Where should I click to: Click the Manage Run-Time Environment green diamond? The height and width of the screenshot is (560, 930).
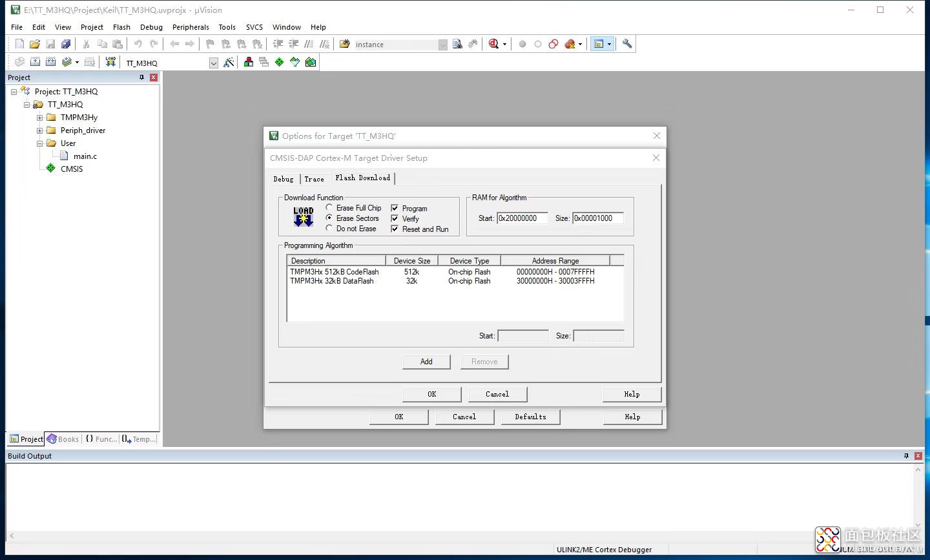[279, 62]
